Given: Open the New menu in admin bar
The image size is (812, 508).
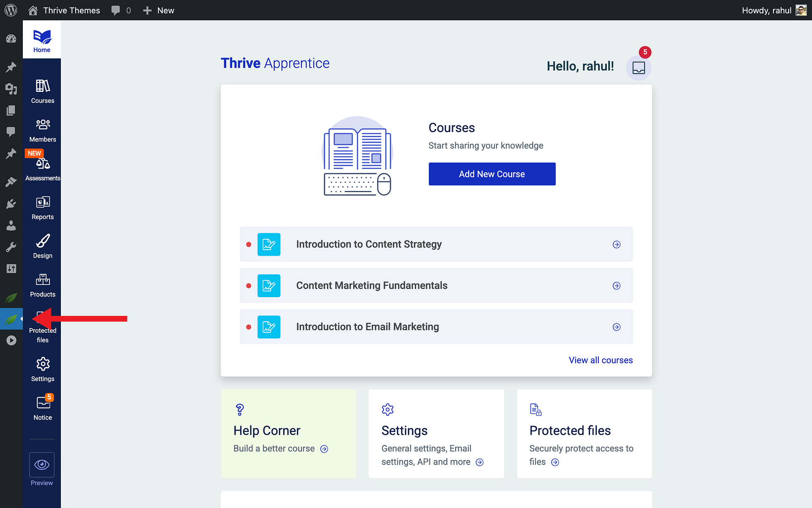Looking at the screenshot, I should [159, 10].
